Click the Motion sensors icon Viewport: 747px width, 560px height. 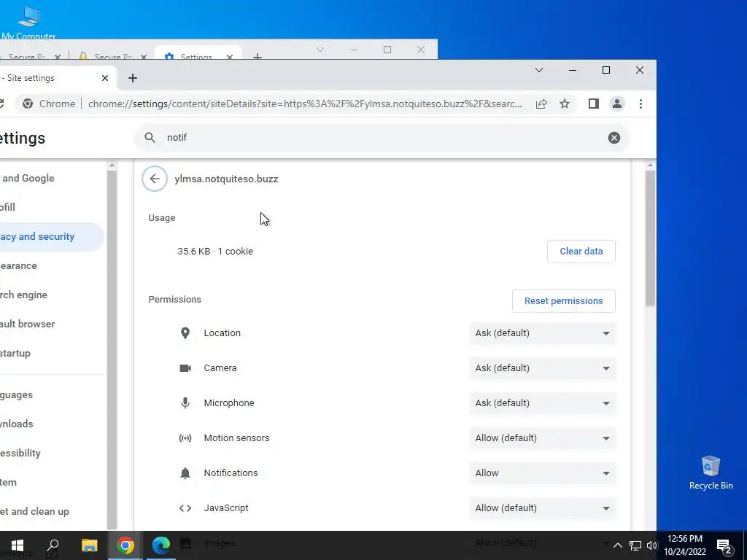185,438
